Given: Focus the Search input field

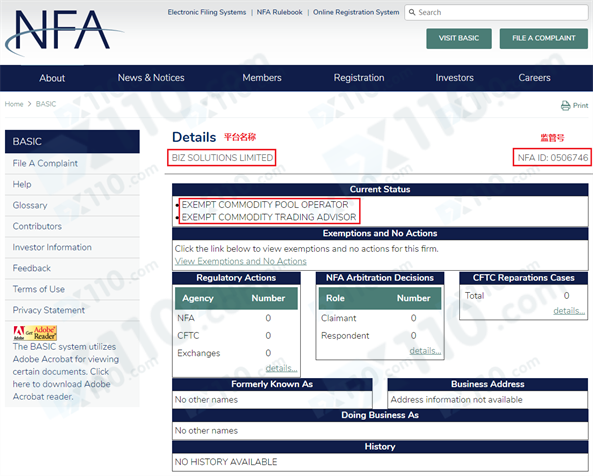Looking at the screenshot, I should pyautogui.click(x=496, y=12).
